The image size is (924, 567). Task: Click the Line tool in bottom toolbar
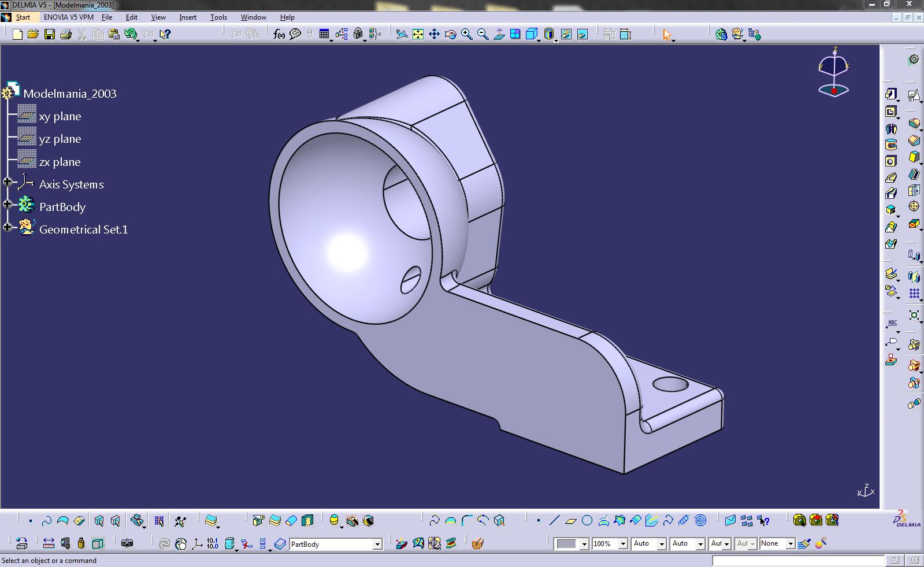(x=554, y=521)
